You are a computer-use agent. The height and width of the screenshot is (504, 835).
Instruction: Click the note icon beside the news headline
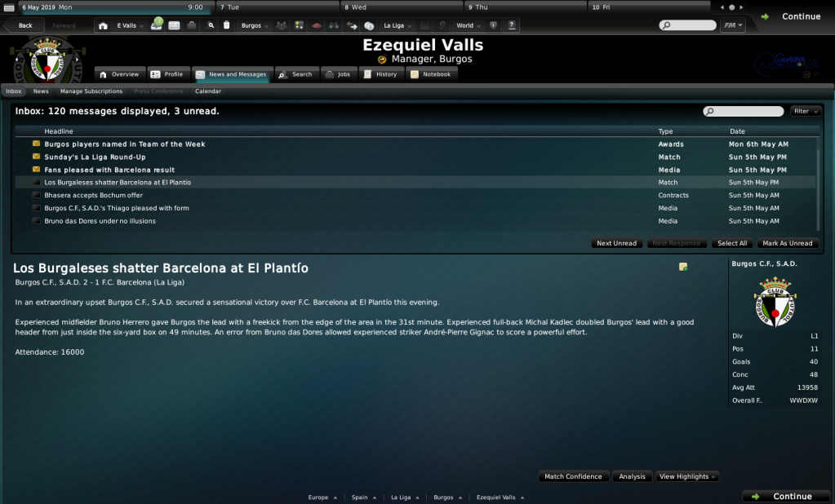(x=682, y=267)
